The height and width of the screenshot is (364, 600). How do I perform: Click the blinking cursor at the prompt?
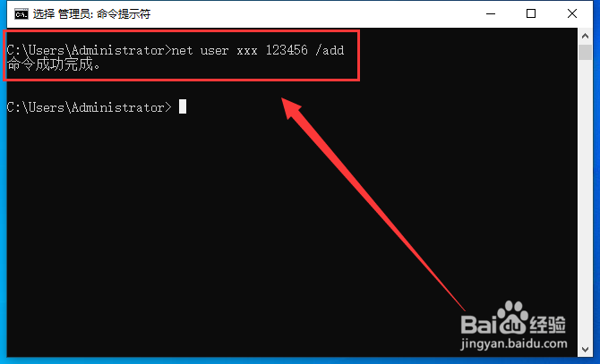click(x=183, y=106)
